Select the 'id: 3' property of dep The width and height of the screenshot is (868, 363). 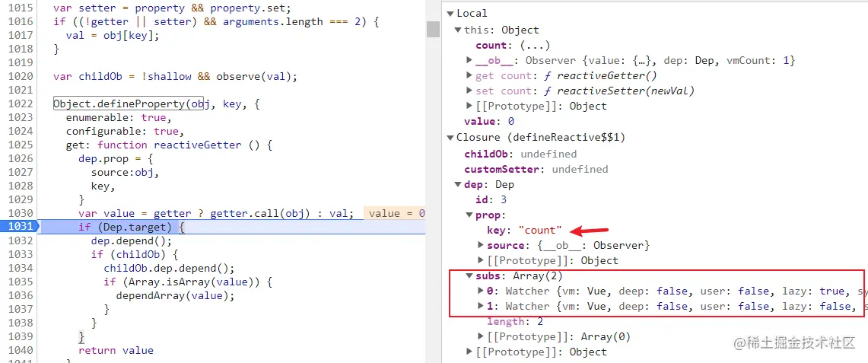(x=491, y=199)
